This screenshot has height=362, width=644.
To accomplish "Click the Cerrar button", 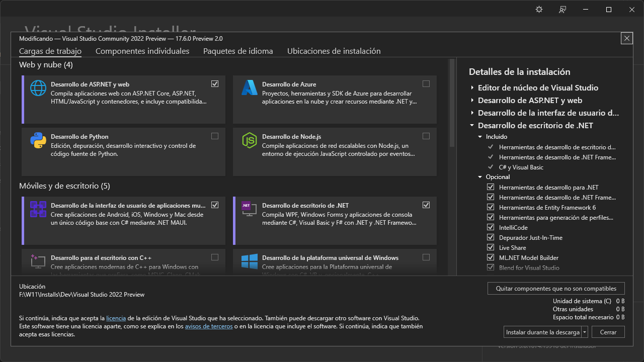I will point(608,332).
